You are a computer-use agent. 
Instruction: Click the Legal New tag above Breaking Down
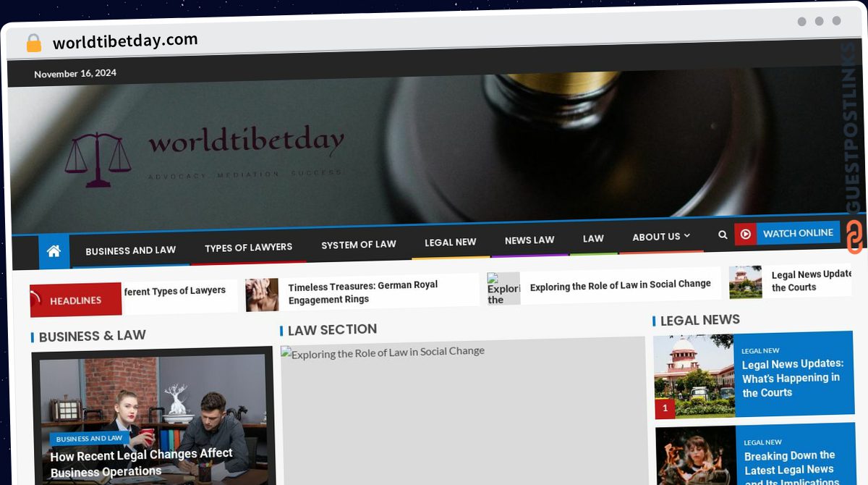763,442
